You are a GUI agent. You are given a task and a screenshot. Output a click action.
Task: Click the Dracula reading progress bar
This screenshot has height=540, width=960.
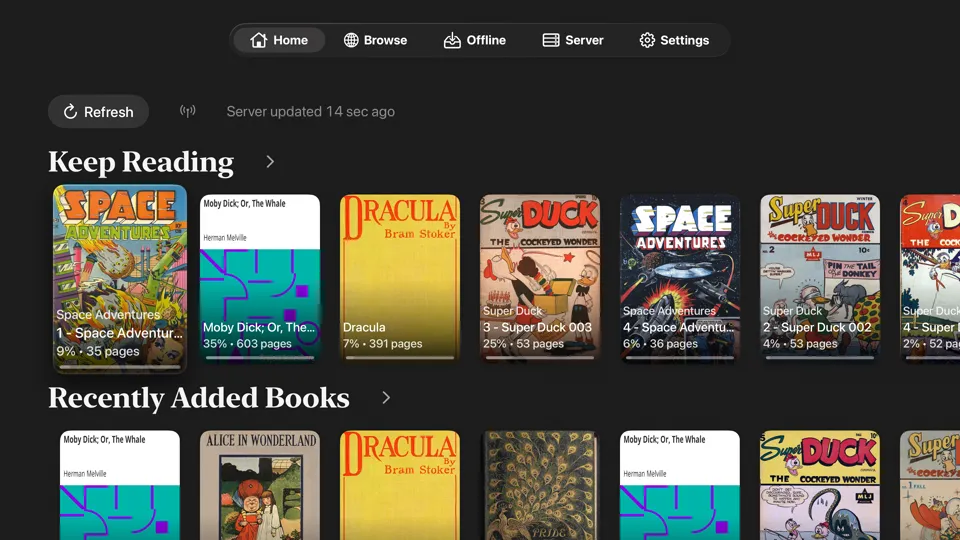pyautogui.click(x=400, y=358)
